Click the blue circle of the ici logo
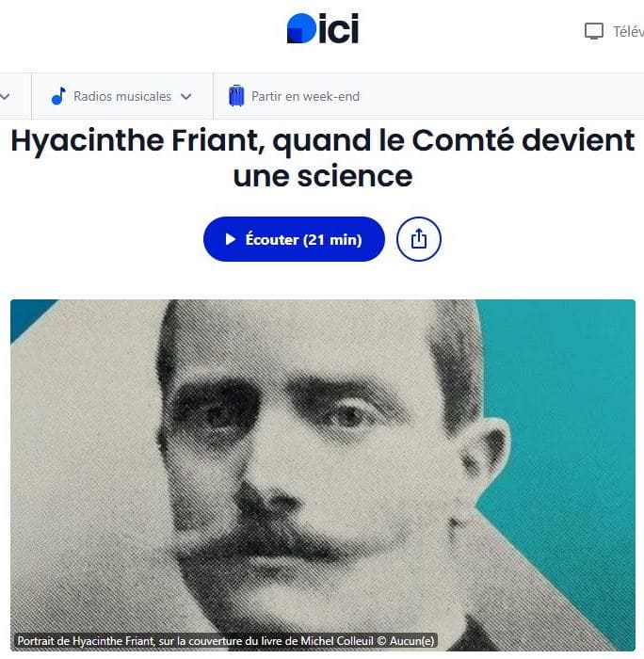This screenshot has width=644, height=659. (x=301, y=28)
